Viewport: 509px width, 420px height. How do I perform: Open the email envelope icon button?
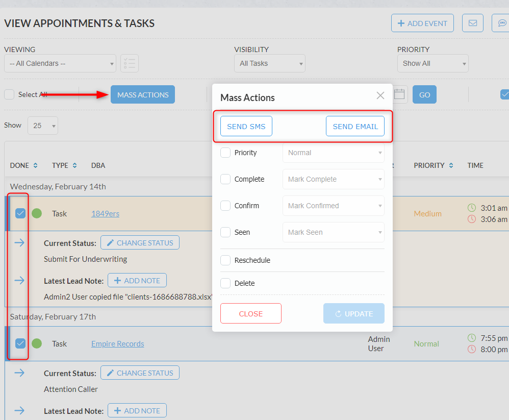coord(473,23)
